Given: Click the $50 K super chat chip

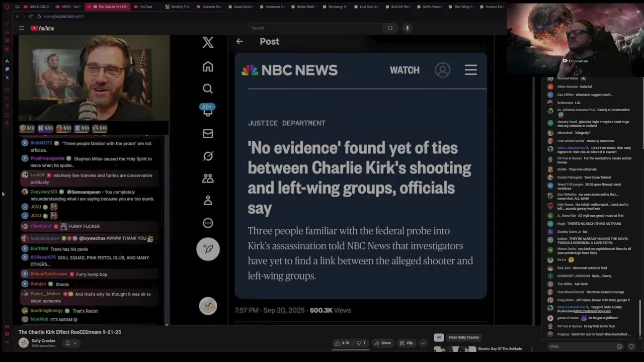Looking at the screenshot, I should click(45, 128).
